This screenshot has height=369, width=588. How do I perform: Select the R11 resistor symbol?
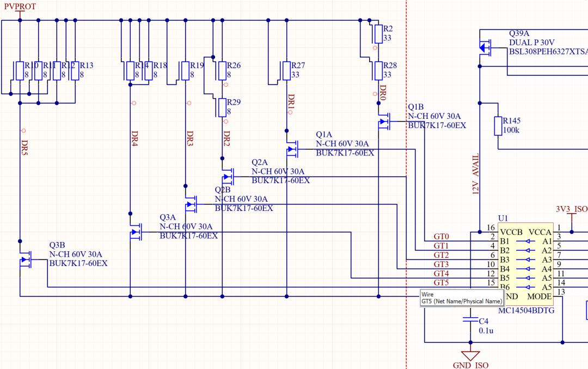38,71
